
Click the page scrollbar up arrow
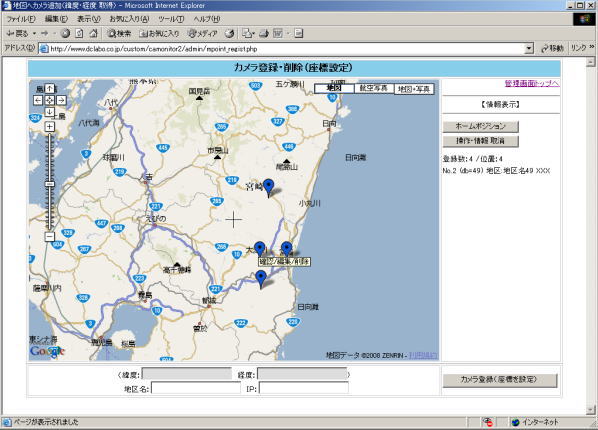(x=590, y=62)
